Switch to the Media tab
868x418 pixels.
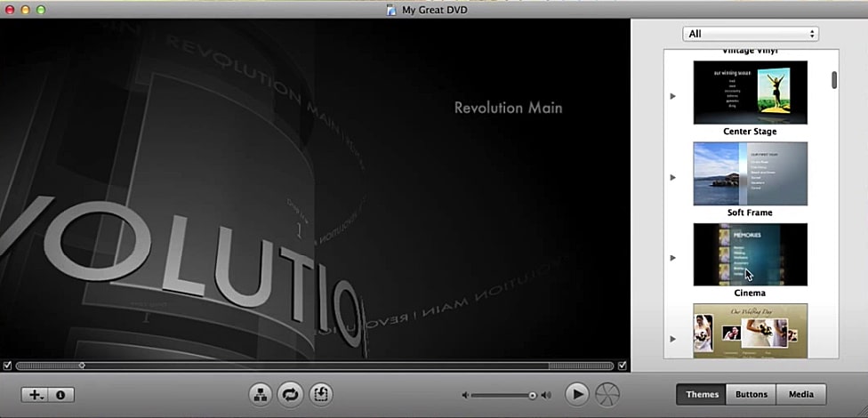(800, 395)
